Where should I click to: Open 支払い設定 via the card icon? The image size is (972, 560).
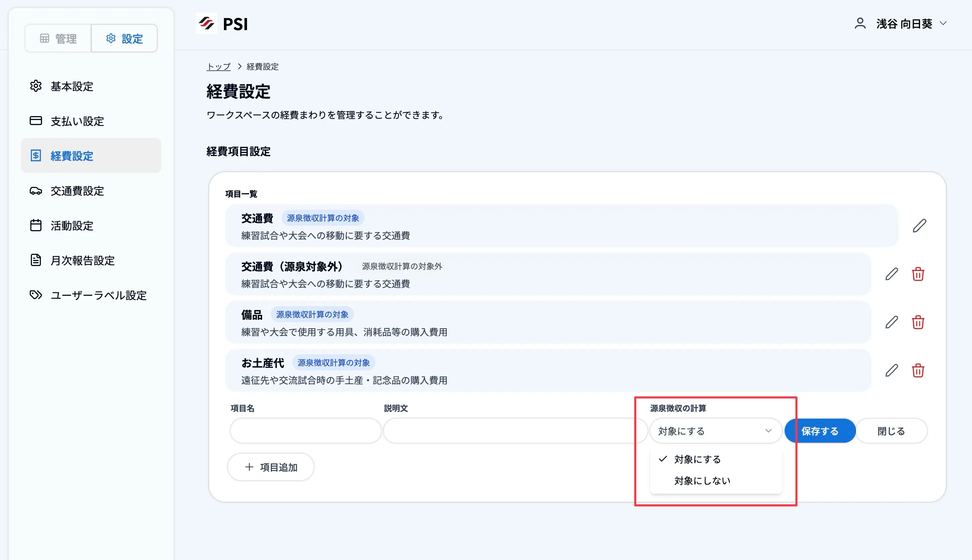point(36,121)
